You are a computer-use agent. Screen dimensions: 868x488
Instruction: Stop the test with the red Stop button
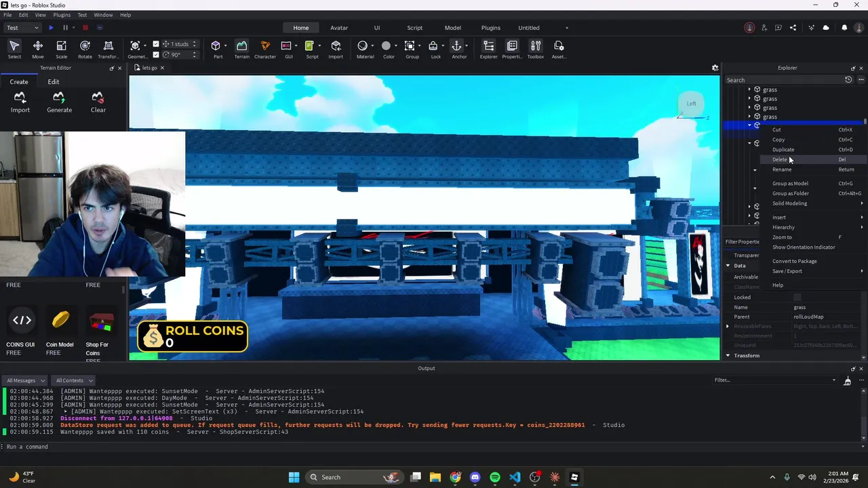pyautogui.click(x=85, y=28)
